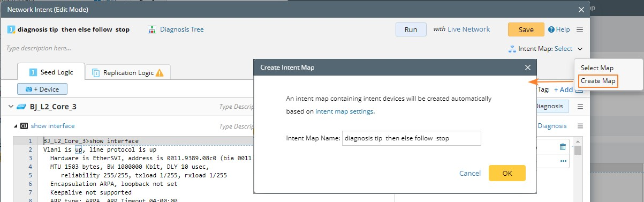Click the warning icon on Replication Logic

160,72
